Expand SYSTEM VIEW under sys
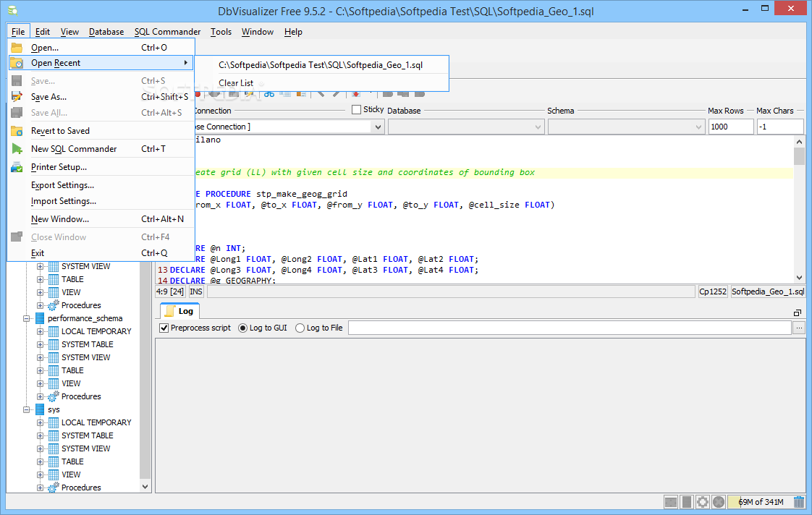 point(40,448)
